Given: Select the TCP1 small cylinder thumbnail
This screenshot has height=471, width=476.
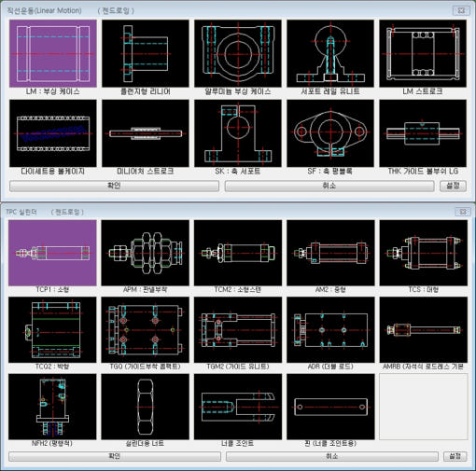Looking at the screenshot, I should [52, 253].
